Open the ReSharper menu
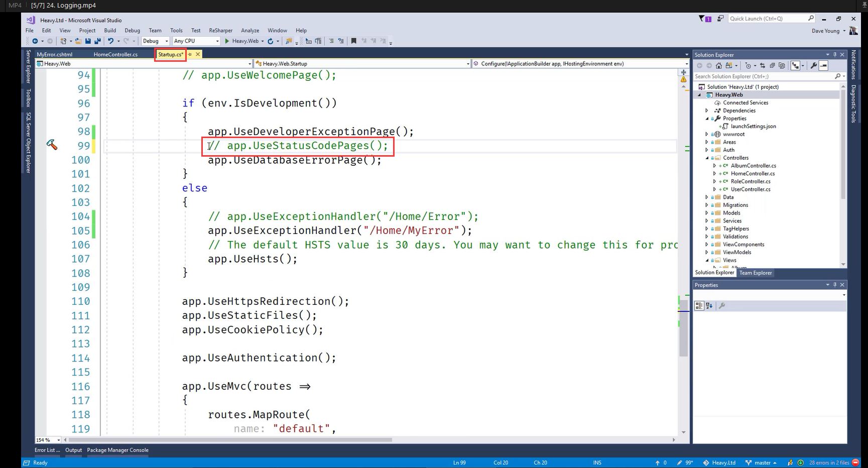 220,31
